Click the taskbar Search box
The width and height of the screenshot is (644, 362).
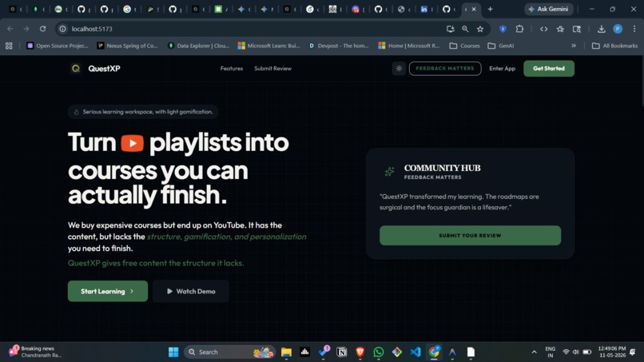(x=229, y=352)
